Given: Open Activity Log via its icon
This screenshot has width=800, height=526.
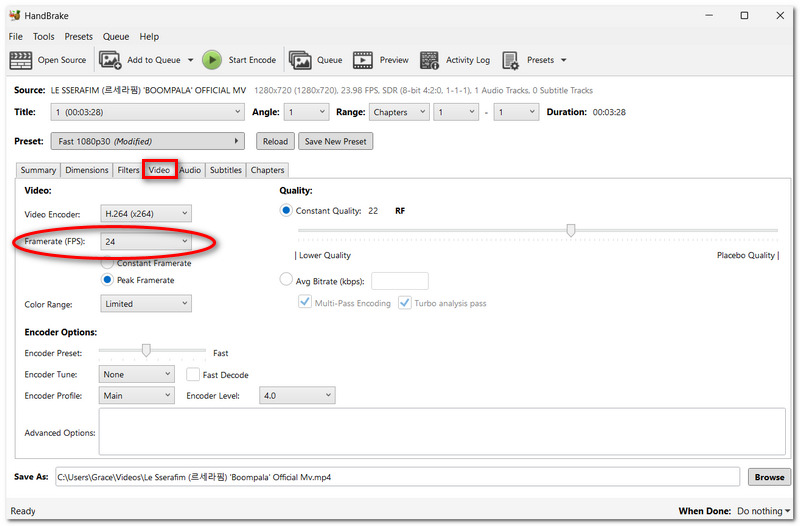Looking at the screenshot, I should (x=429, y=60).
